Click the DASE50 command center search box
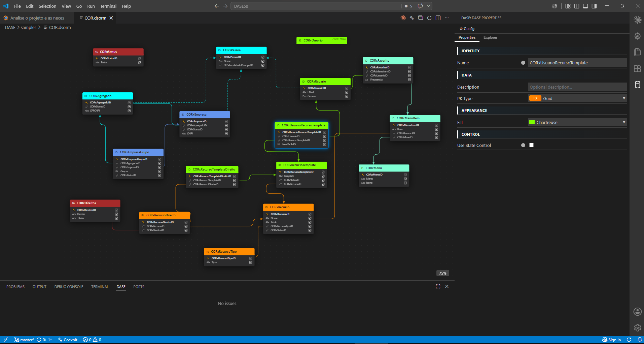The height and width of the screenshot is (344, 644). [316, 6]
